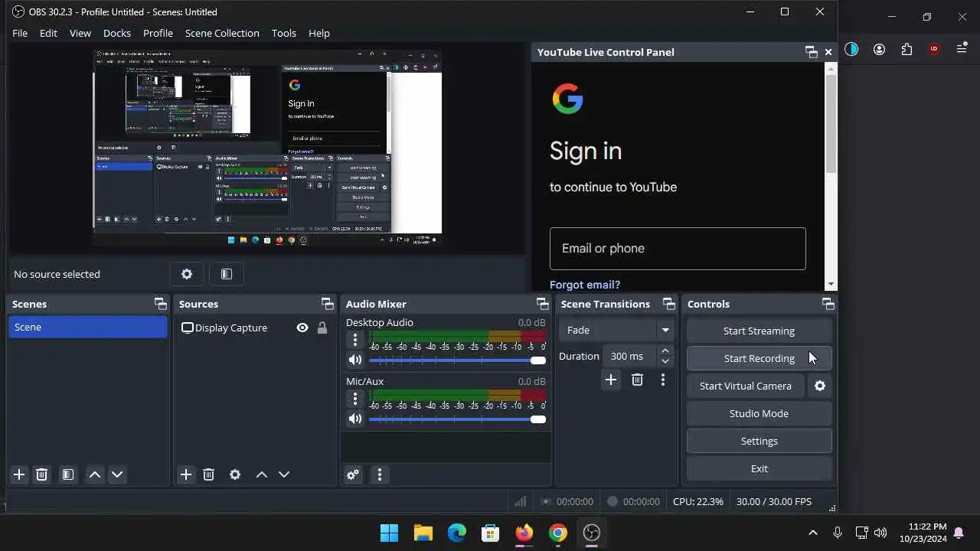Float the Controls dock panel
The image size is (980, 551).
828,304
